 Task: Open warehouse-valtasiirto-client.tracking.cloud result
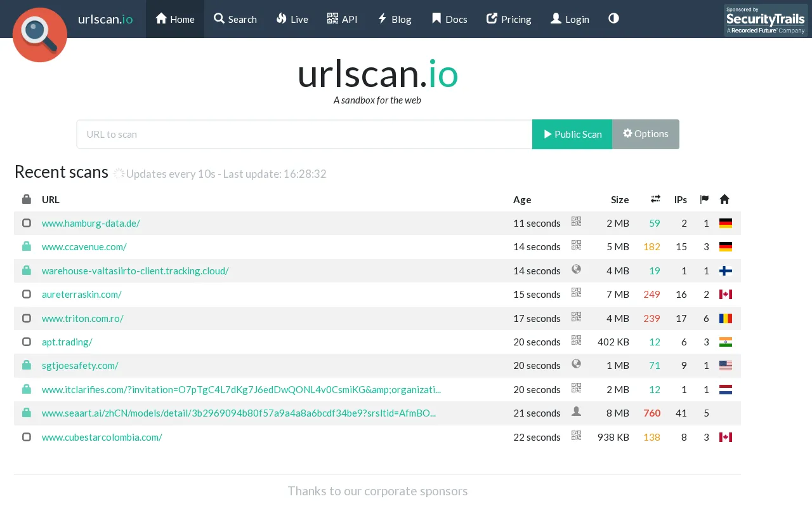pyautogui.click(x=135, y=271)
